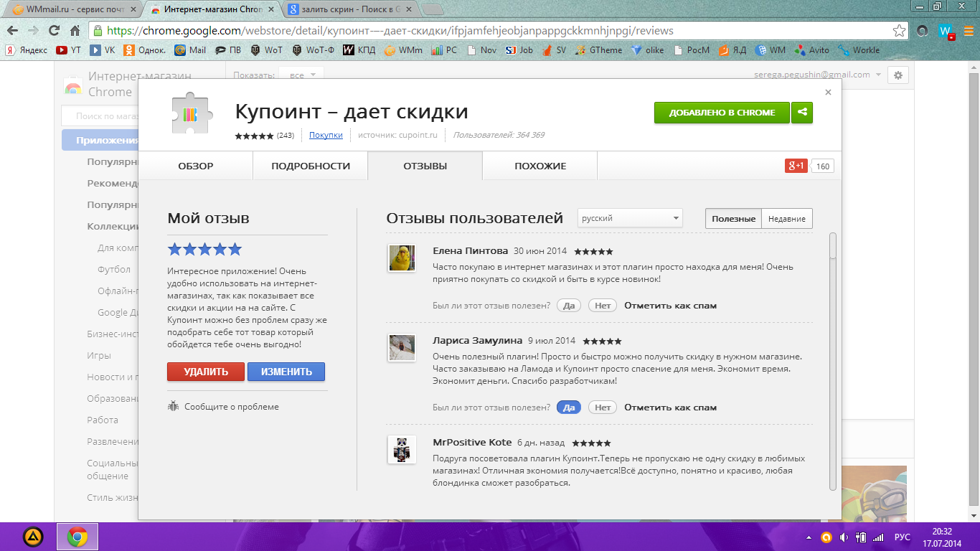Open the WMm bookmark
Image resolution: width=980 pixels, height=551 pixels.
pyautogui.click(x=403, y=50)
